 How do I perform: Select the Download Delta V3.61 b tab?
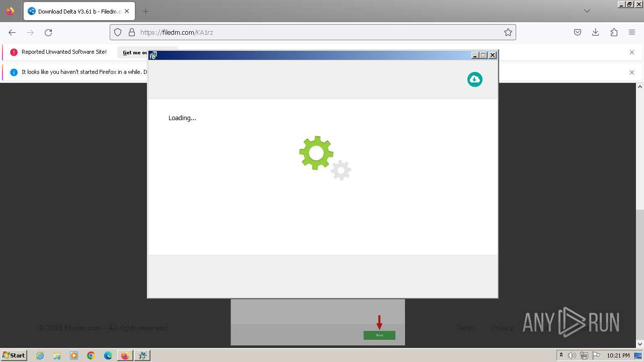pyautogui.click(x=79, y=11)
